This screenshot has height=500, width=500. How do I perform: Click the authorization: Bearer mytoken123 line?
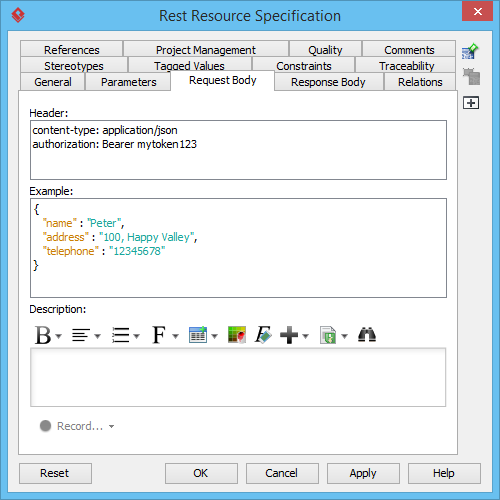[114, 144]
